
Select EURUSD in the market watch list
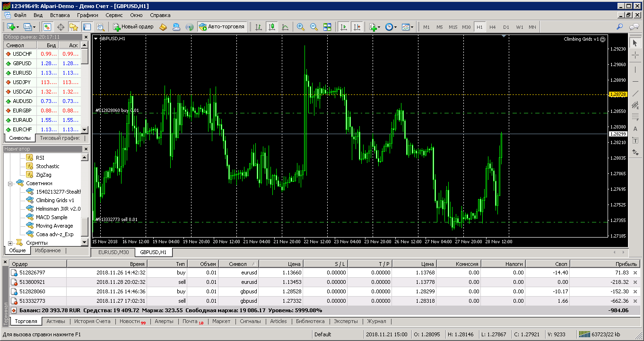[x=22, y=73]
